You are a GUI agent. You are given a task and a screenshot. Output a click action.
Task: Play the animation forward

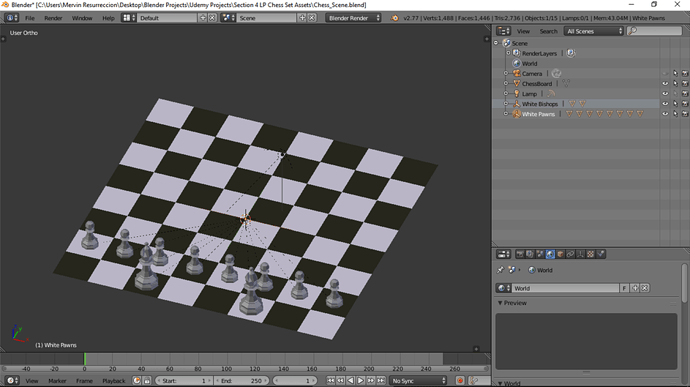[x=360, y=380]
